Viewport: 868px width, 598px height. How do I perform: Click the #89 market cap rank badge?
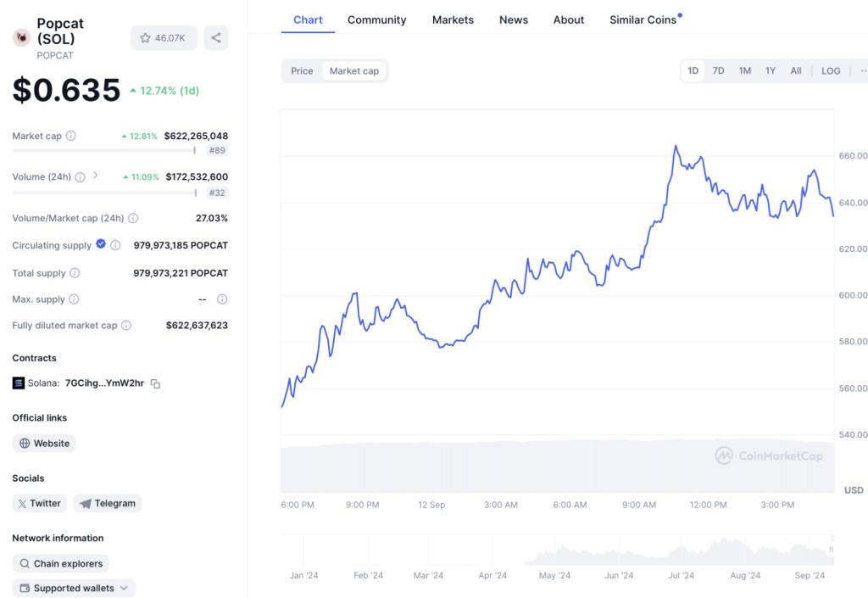click(x=217, y=151)
